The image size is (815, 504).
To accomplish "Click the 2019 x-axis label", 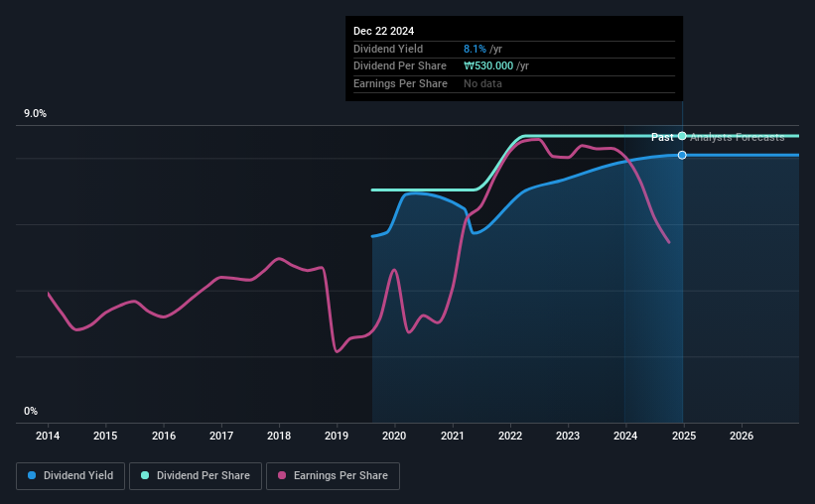I will (x=337, y=436).
